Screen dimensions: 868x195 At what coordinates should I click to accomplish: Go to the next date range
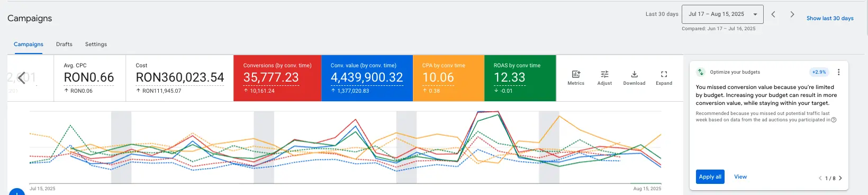coord(792,14)
